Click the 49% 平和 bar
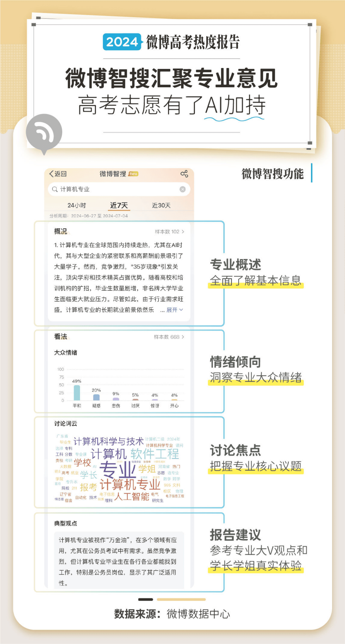 tap(77, 393)
